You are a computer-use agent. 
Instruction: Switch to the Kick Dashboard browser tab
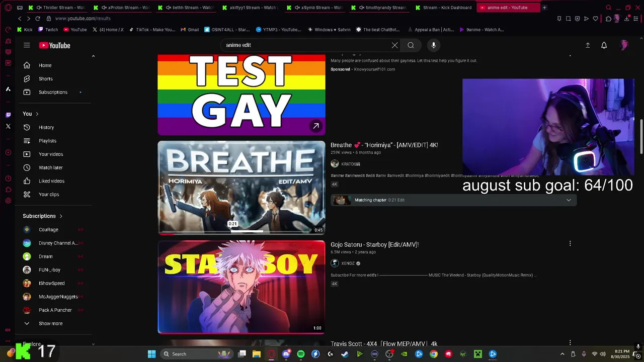(444, 8)
